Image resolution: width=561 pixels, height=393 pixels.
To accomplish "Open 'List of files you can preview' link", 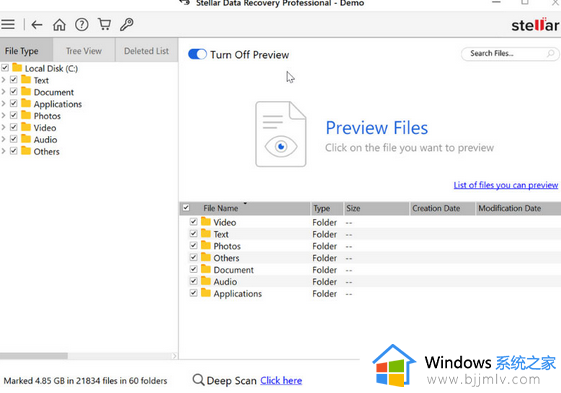I will [x=506, y=185].
